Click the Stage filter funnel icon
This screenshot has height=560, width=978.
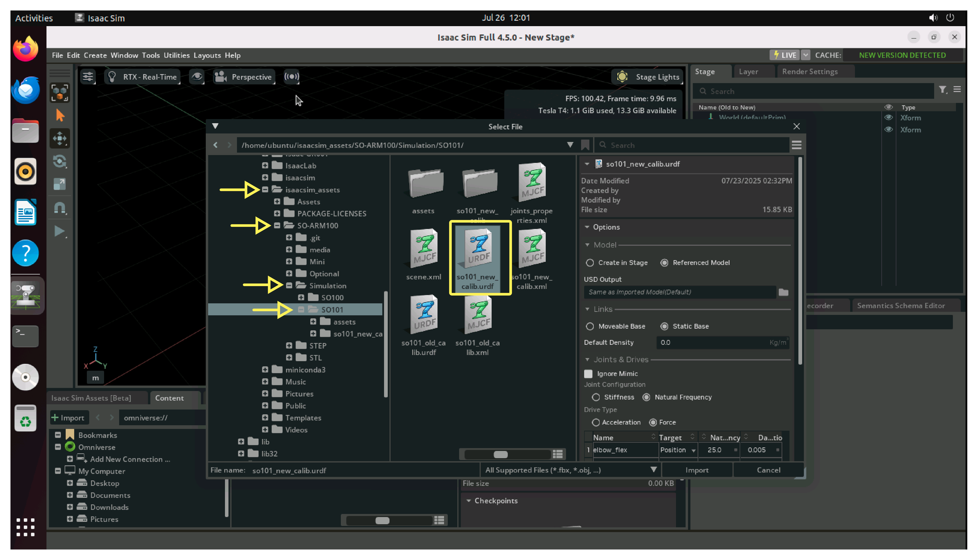pos(942,90)
